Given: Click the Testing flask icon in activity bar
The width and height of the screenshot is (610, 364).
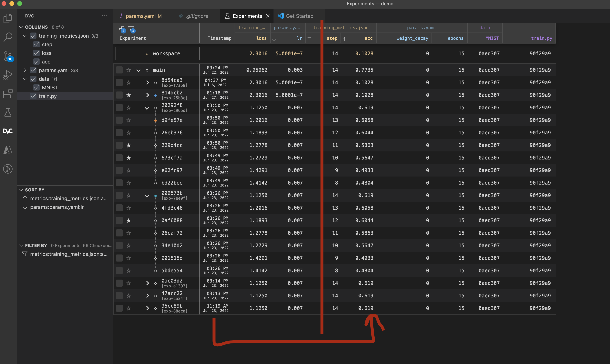Looking at the screenshot, I should [8, 113].
